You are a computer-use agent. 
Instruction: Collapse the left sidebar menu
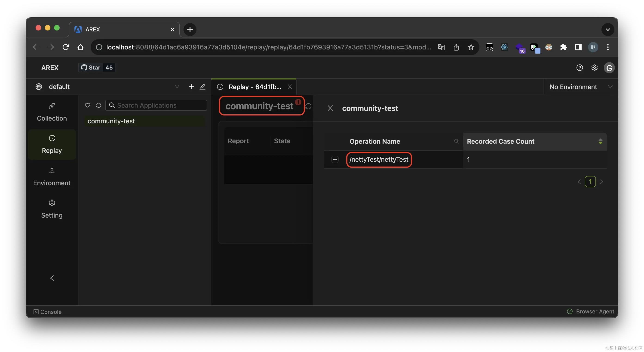click(x=52, y=278)
